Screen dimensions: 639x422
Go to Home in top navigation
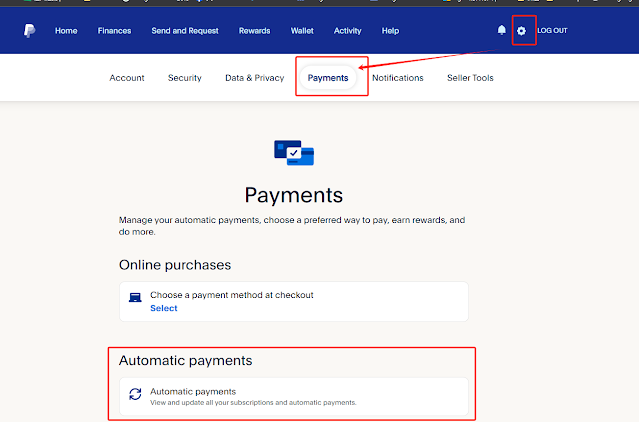(66, 31)
